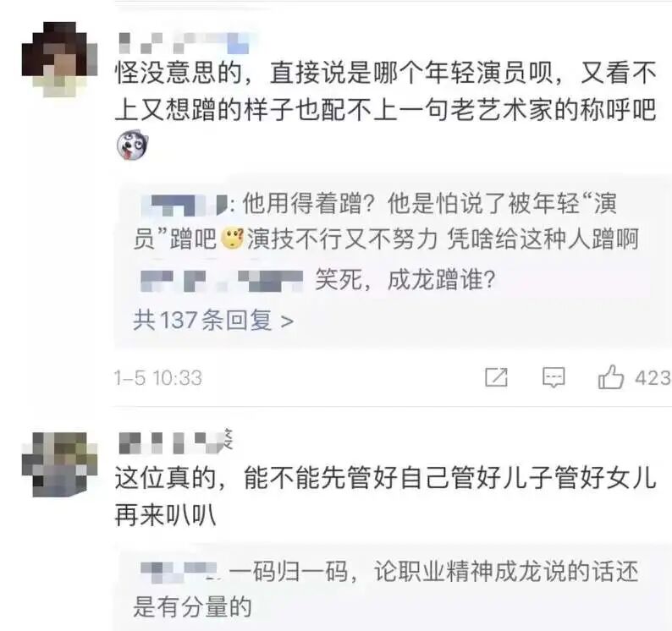Open the first commenter's pixelated avatar
Viewport: 672px width, 631px height.
click(59, 59)
